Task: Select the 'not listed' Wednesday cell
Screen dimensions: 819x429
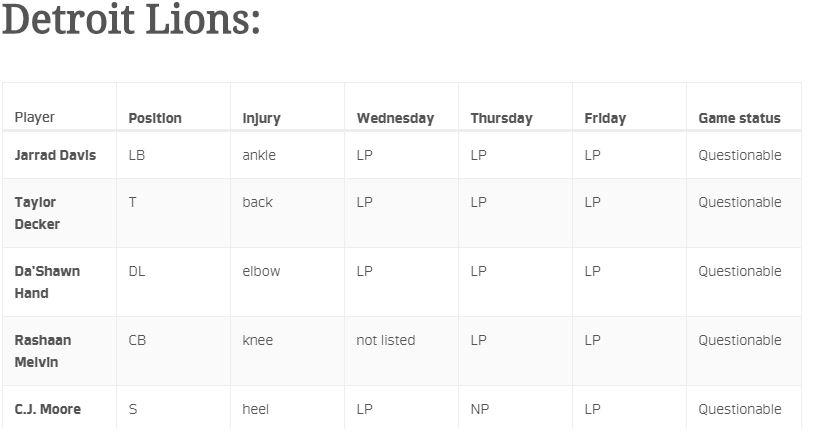Action: (x=385, y=340)
